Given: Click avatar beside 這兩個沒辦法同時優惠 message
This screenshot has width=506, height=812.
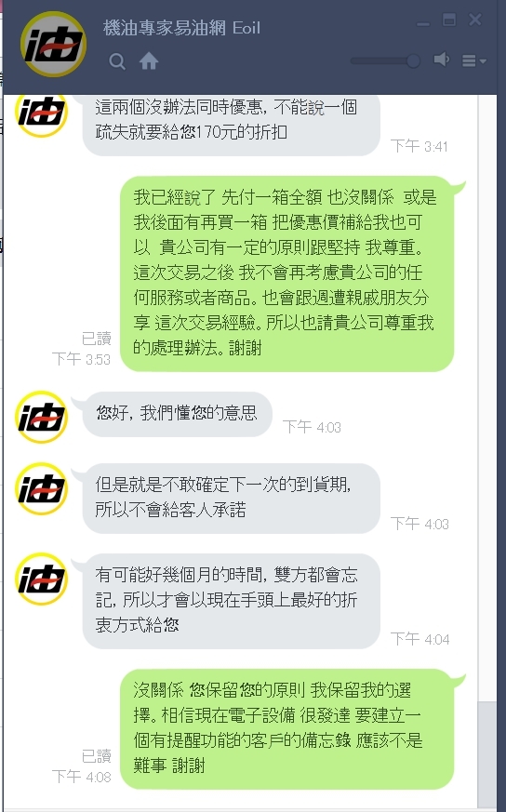Looking at the screenshot, I should click(42, 115).
